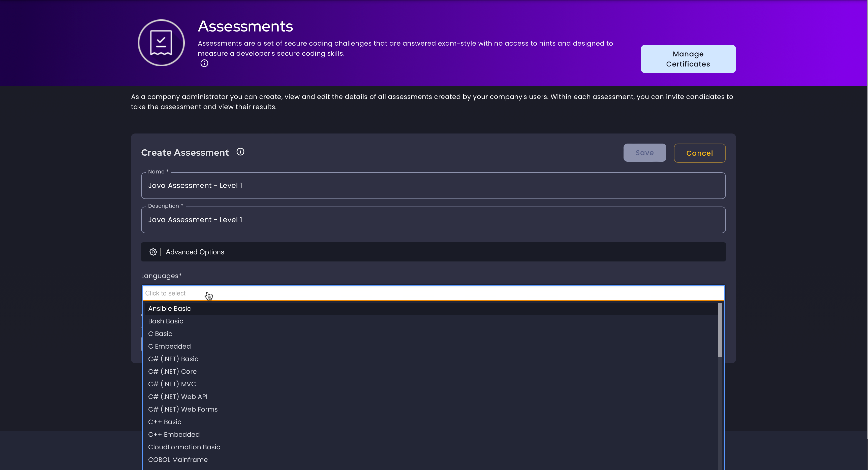868x470 pixels.
Task: Choose C++ Embedded language option
Action: coord(431,435)
